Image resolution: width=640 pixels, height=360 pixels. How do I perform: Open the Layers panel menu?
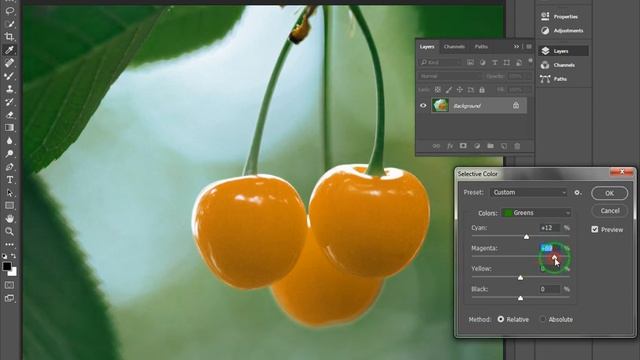[529, 47]
